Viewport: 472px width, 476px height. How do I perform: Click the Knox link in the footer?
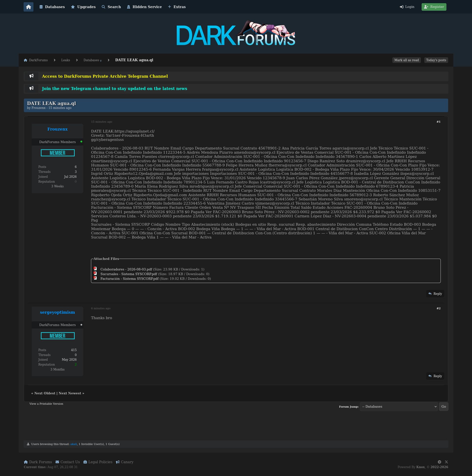click(x=421, y=467)
